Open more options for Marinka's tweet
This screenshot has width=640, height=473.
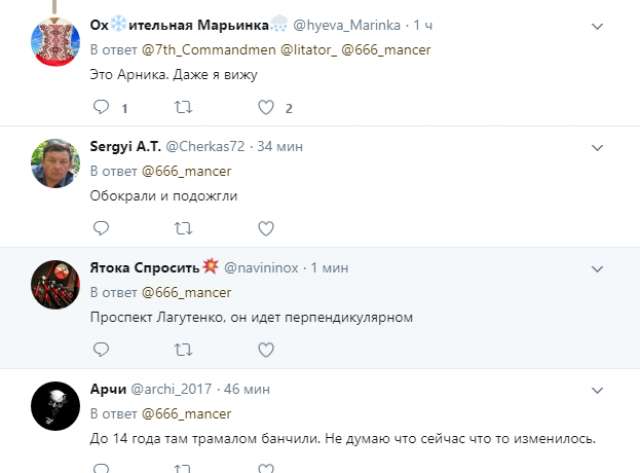coord(597,24)
